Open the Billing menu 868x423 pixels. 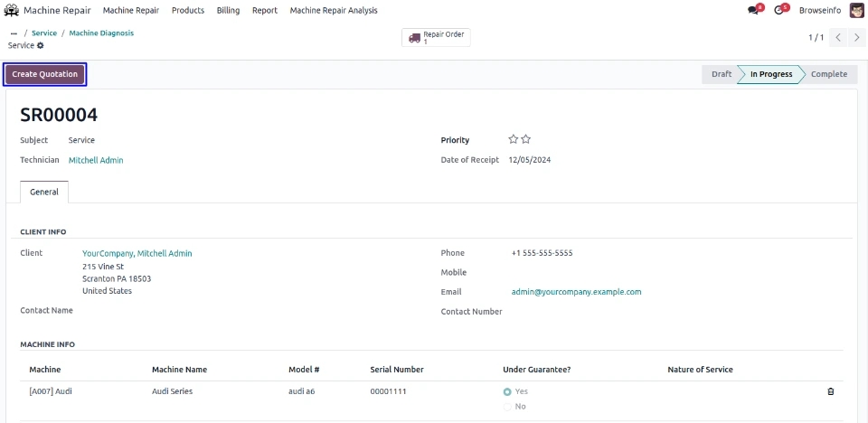coord(228,11)
